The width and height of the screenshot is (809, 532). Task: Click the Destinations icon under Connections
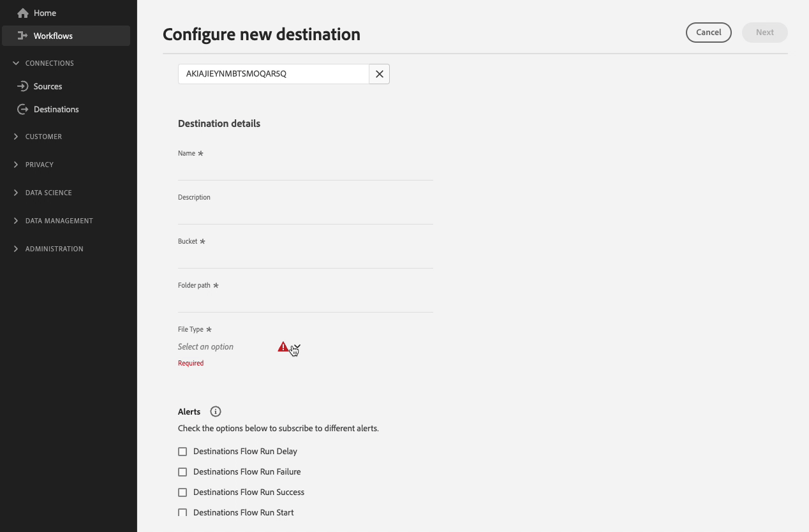tap(22, 109)
